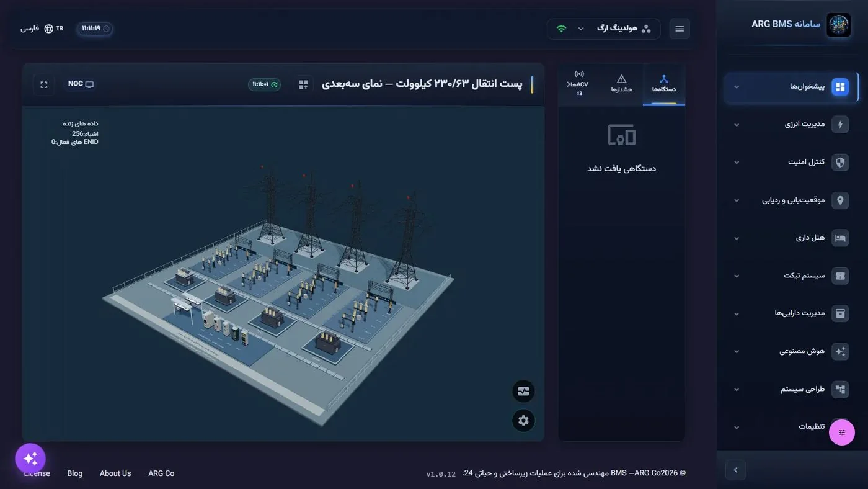Open the 3D view settings gear icon
This screenshot has width=868, height=489.
(x=523, y=420)
